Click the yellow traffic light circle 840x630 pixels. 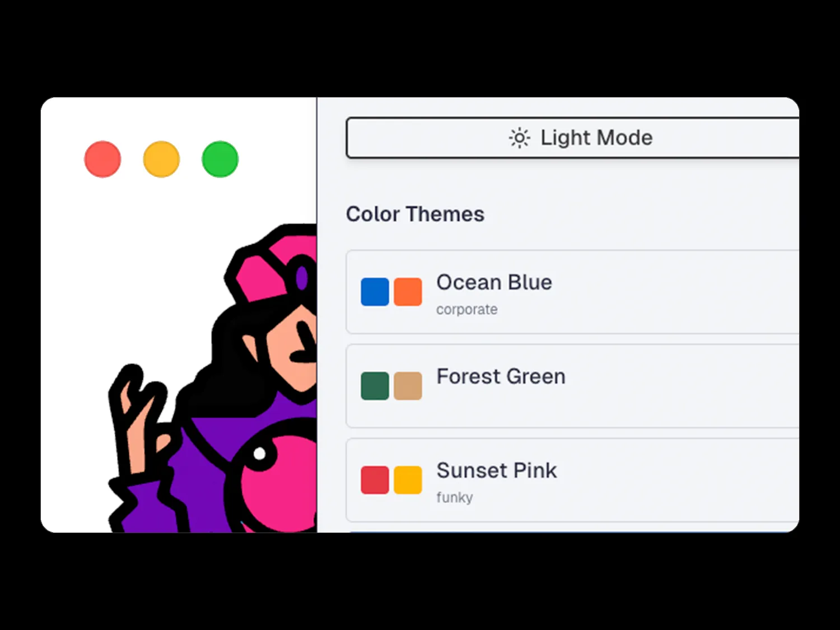click(161, 159)
